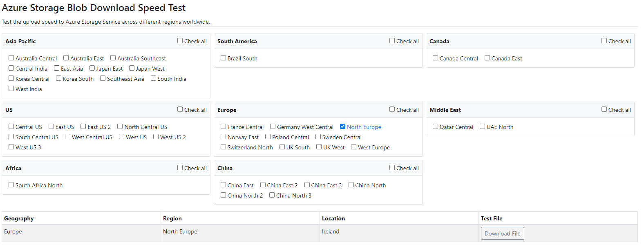Uncheck the North Europe checkbox
This screenshot has height=251, width=644.
(342, 127)
